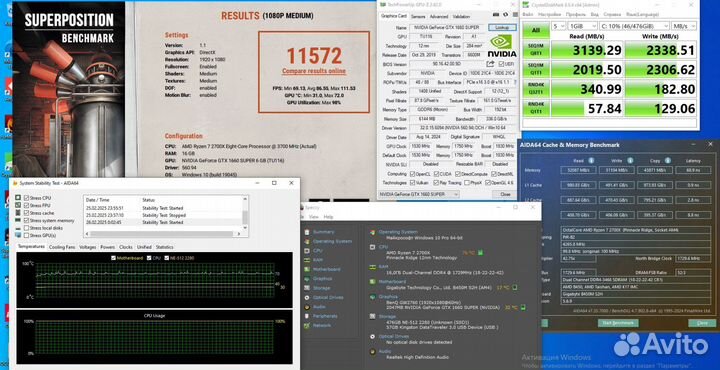Select Peripherals icon in Speccy sidebar
This screenshot has height=370, width=720.
307,316
